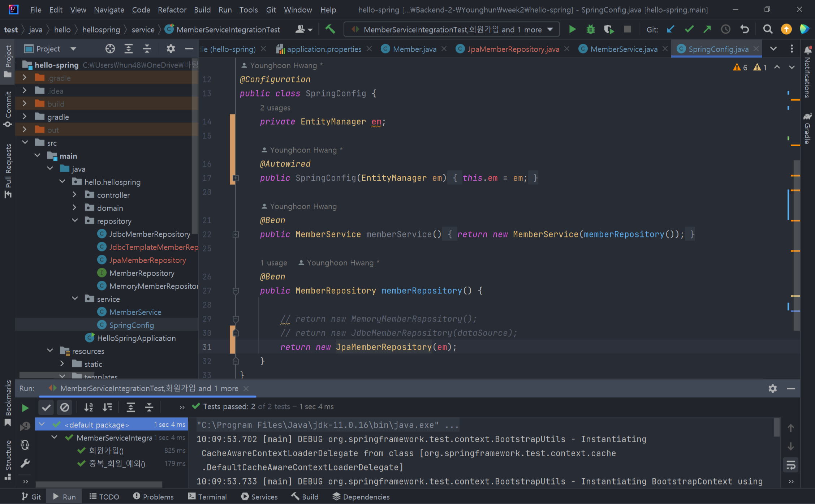The height and width of the screenshot is (504, 815).
Task: Open JpaMemberRepository in the project tree
Action: tap(147, 260)
